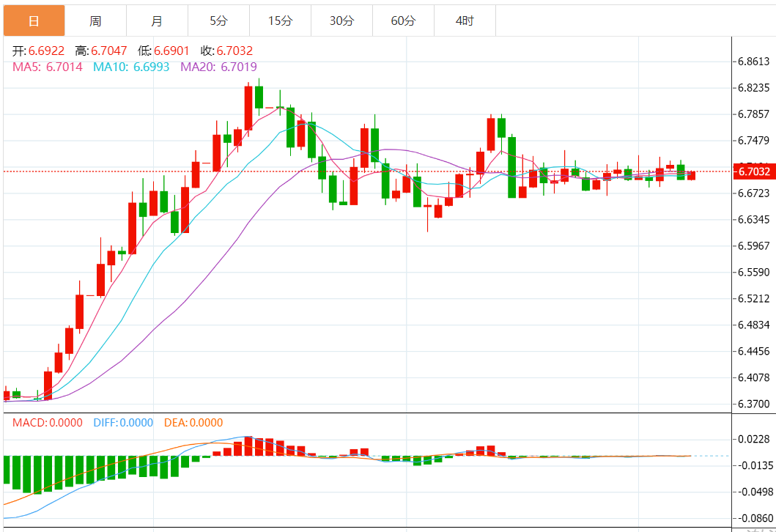Click the DEA:0.0000 indicator label
Image resolution: width=776 pixels, height=532 pixels.
(193, 423)
